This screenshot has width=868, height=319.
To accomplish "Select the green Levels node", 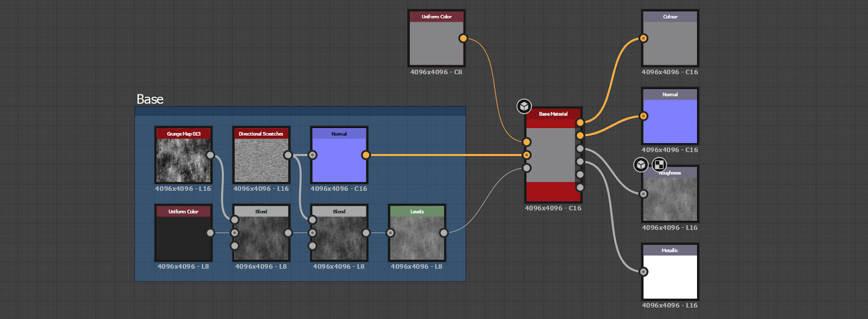I will tap(417, 233).
